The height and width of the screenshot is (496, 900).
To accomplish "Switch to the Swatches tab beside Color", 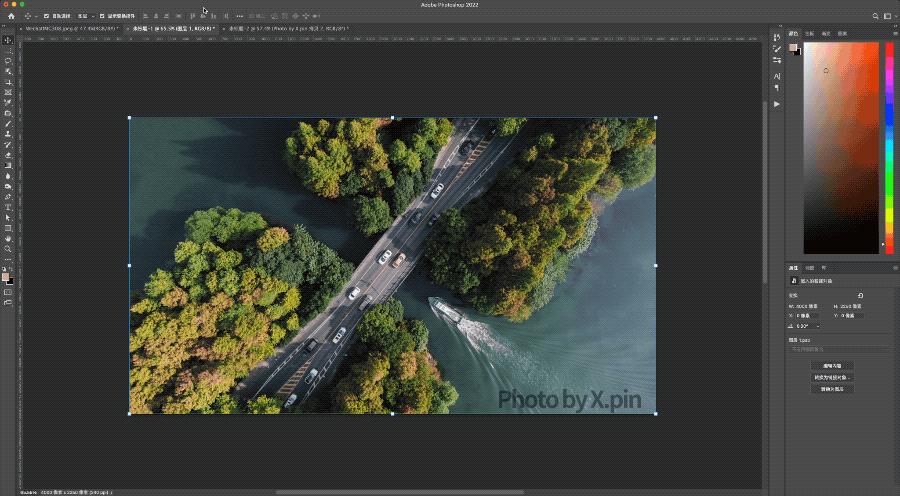I will 809,33.
